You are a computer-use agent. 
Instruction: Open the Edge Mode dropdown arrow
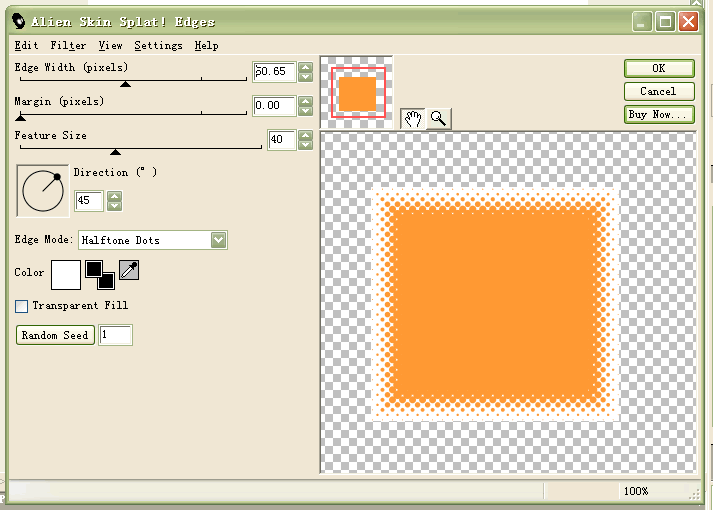[219, 240]
